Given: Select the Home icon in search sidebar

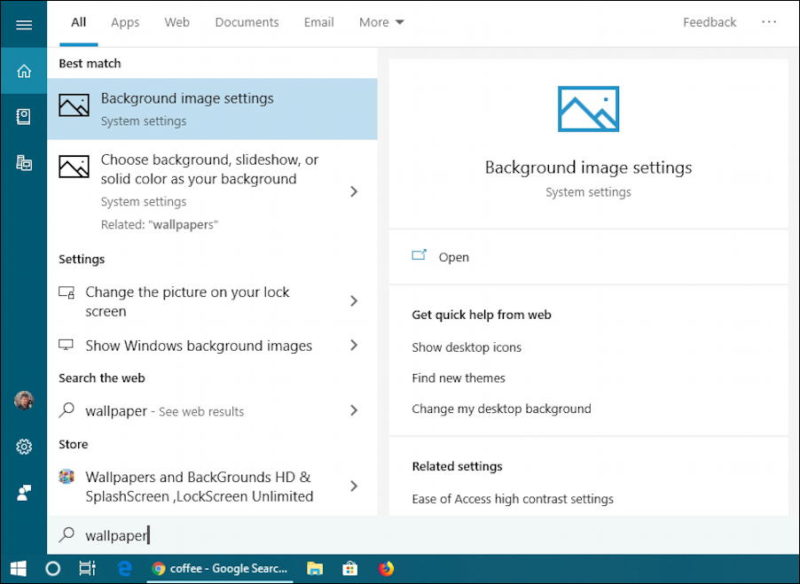Looking at the screenshot, I should (x=25, y=70).
